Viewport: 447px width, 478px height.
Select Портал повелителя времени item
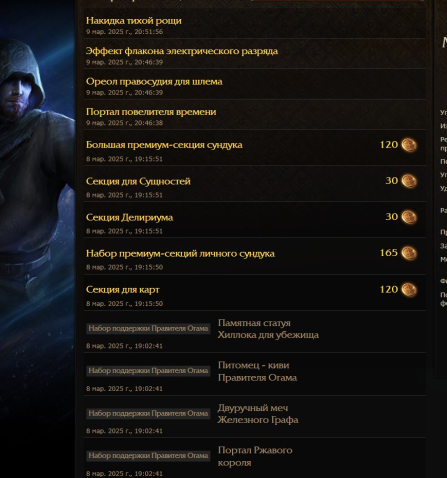pyautogui.click(x=151, y=112)
